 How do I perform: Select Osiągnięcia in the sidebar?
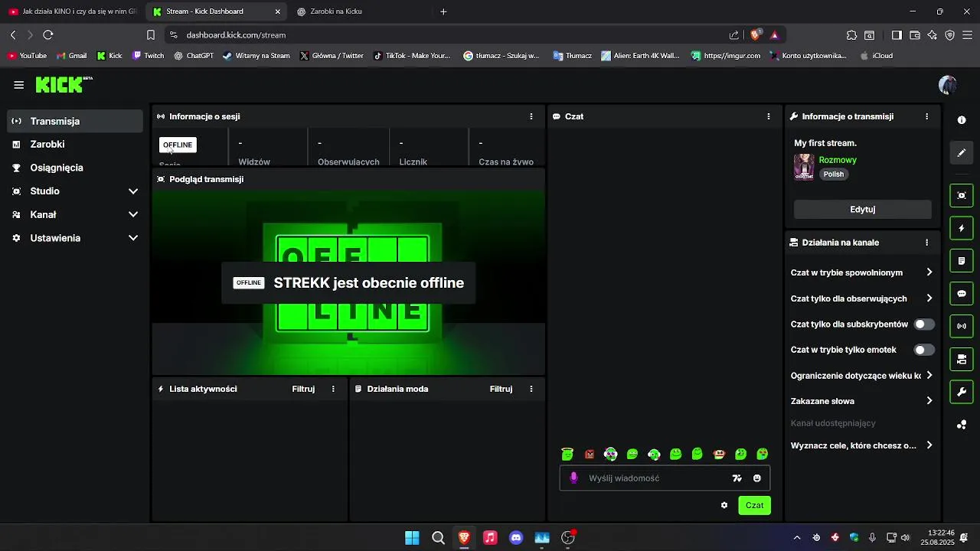pos(76,168)
